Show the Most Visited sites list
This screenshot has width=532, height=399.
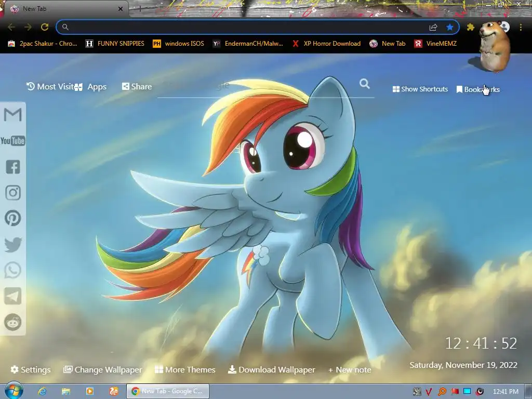(50, 87)
